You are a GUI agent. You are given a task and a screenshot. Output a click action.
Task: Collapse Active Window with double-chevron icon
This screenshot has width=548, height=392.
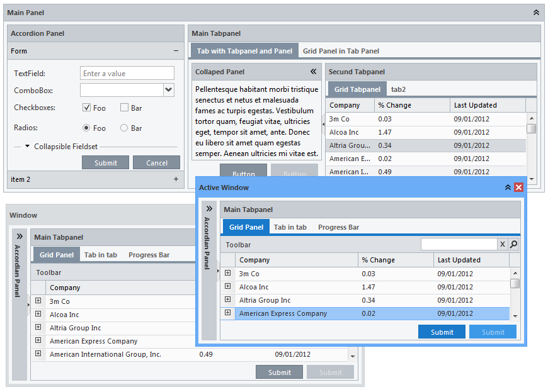click(x=508, y=188)
